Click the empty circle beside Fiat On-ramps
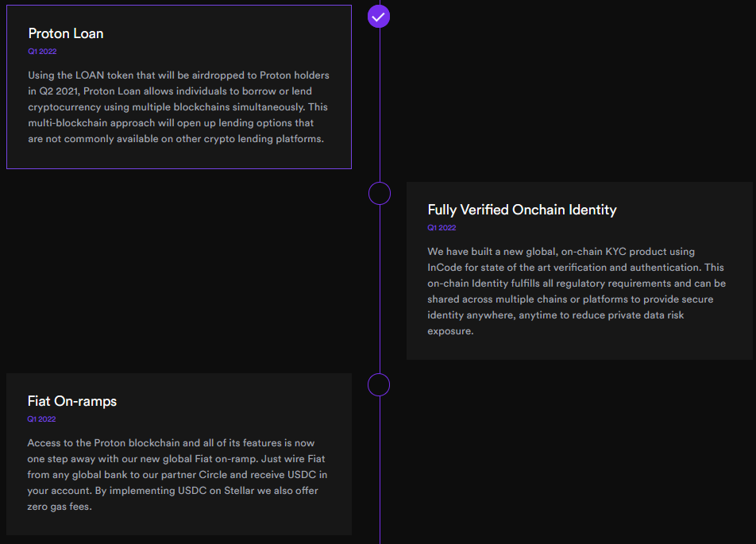This screenshot has height=544, width=756. 379,385
